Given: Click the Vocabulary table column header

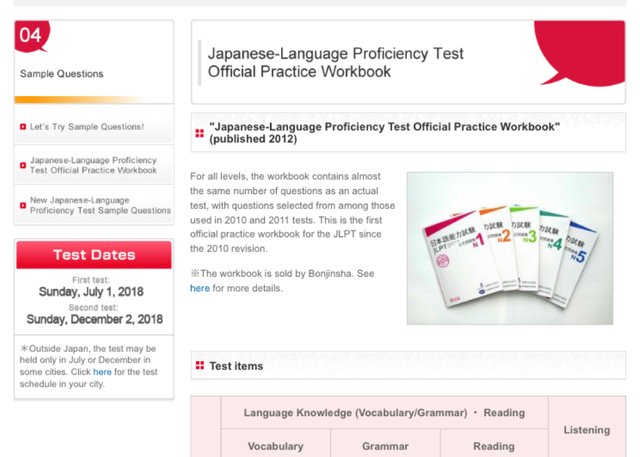Looking at the screenshot, I should 276,446.
